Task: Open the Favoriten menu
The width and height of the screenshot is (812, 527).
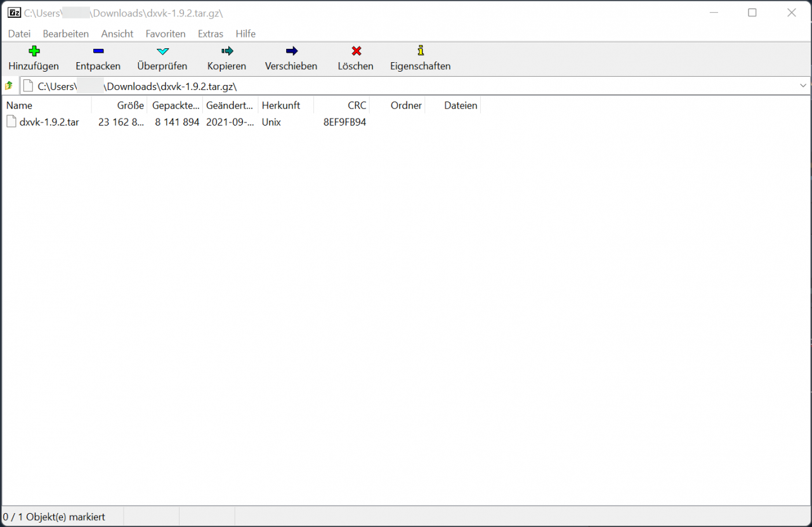Action: (x=166, y=34)
